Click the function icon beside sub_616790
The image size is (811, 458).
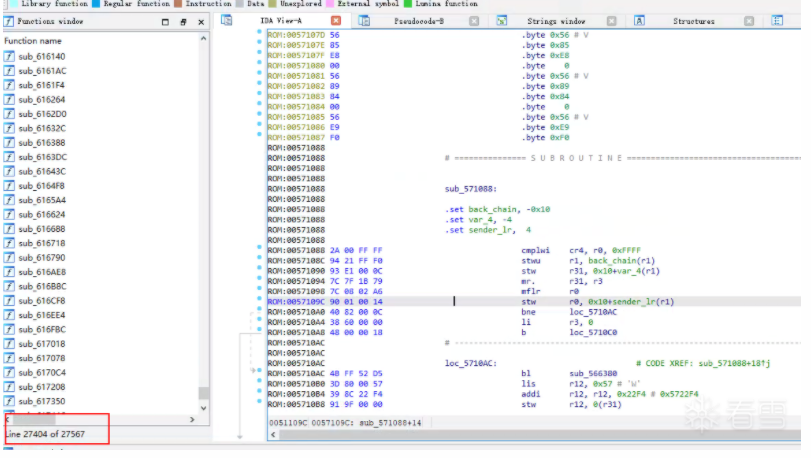[9, 257]
